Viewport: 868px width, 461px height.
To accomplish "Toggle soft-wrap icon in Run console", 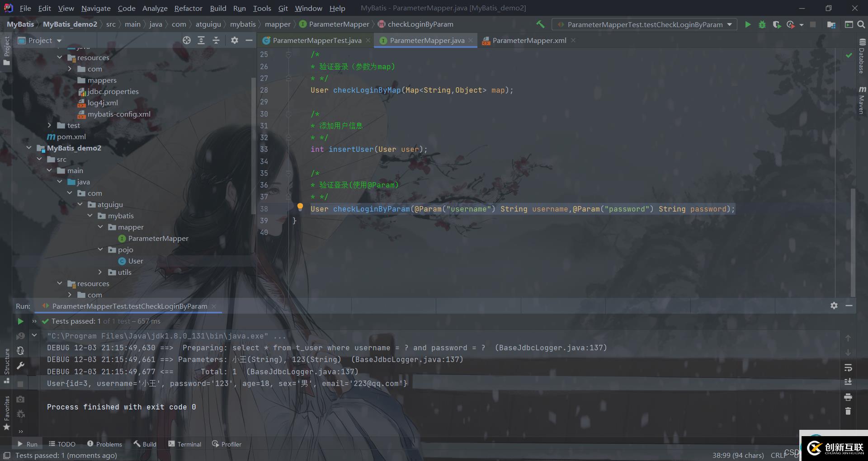I will tap(848, 367).
